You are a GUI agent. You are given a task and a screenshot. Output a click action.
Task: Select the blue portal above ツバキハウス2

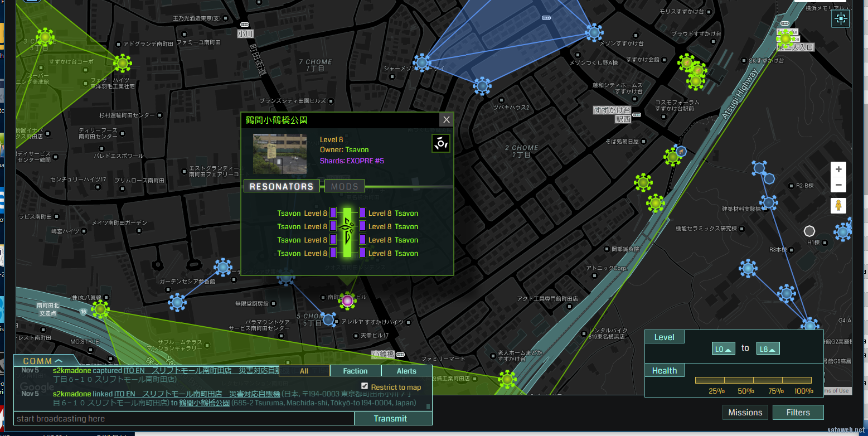tap(482, 86)
